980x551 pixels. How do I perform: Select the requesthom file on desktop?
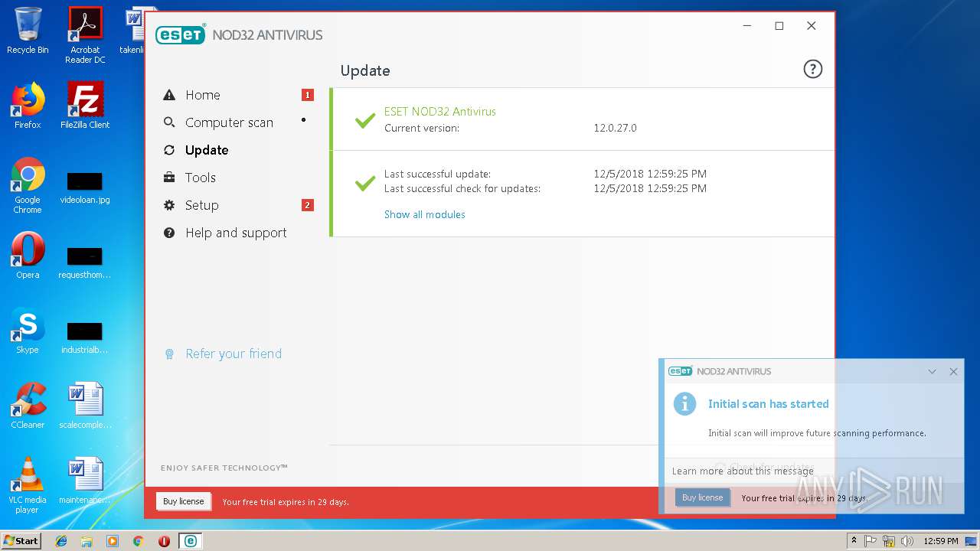[85, 263]
